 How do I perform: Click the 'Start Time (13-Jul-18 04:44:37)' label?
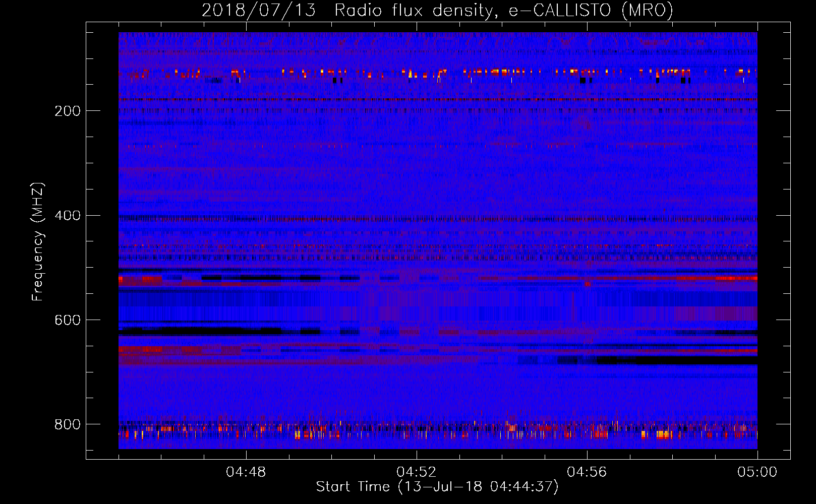[x=437, y=486]
